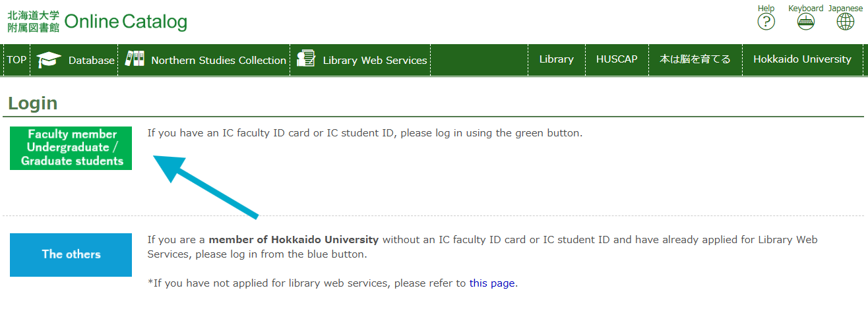Select Northern Studies Collection menu text

tap(218, 60)
